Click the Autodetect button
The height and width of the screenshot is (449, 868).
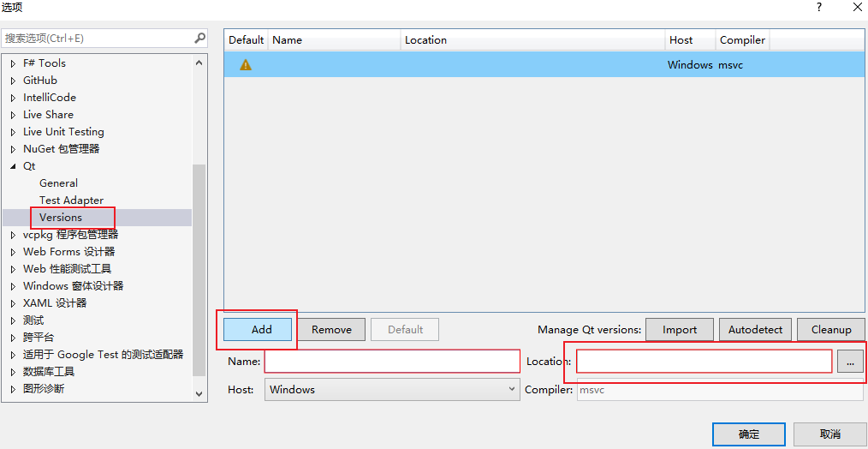click(755, 329)
